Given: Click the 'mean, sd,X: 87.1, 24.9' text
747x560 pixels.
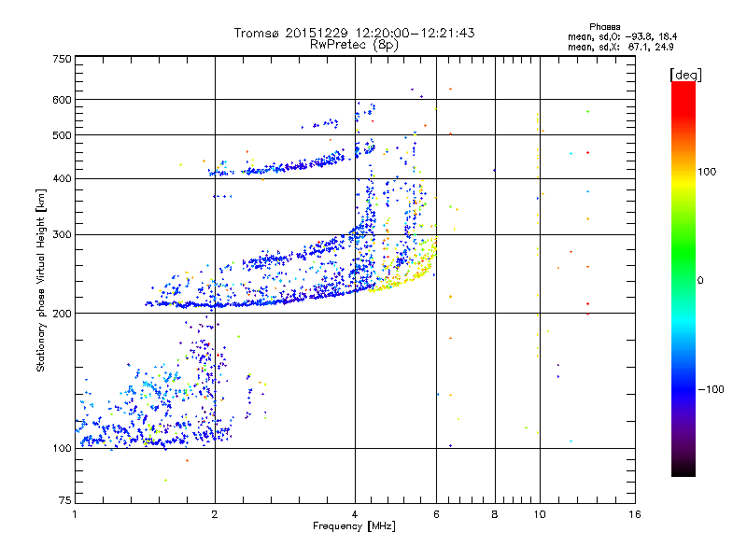Looking at the screenshot, I should click(x=621, y=47).
